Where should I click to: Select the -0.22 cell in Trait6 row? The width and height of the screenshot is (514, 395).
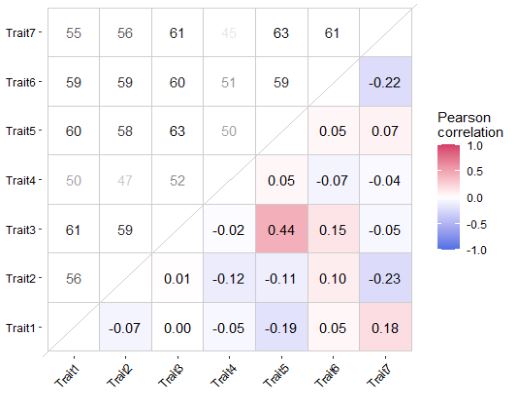click(385, 82)
